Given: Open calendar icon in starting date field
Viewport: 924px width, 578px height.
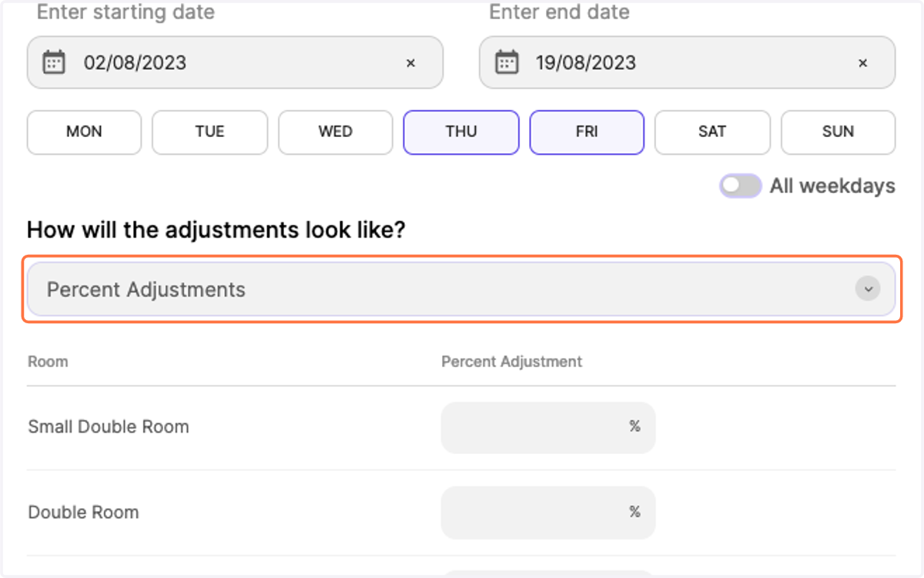Looking at the screenshot, I should coord(54,62).
